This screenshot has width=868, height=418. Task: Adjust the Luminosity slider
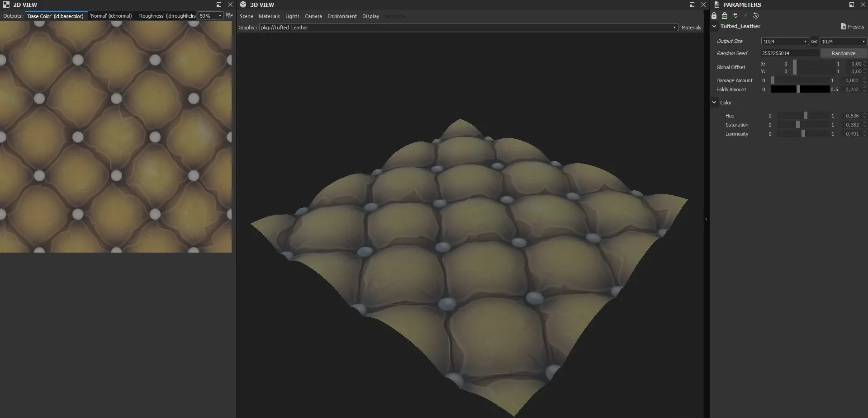803,134
